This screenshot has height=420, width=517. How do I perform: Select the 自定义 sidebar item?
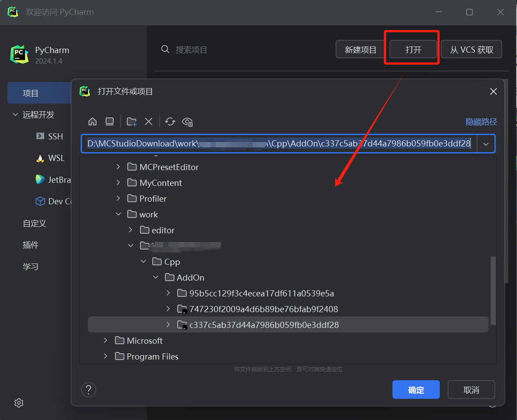(x=34, y=223)
